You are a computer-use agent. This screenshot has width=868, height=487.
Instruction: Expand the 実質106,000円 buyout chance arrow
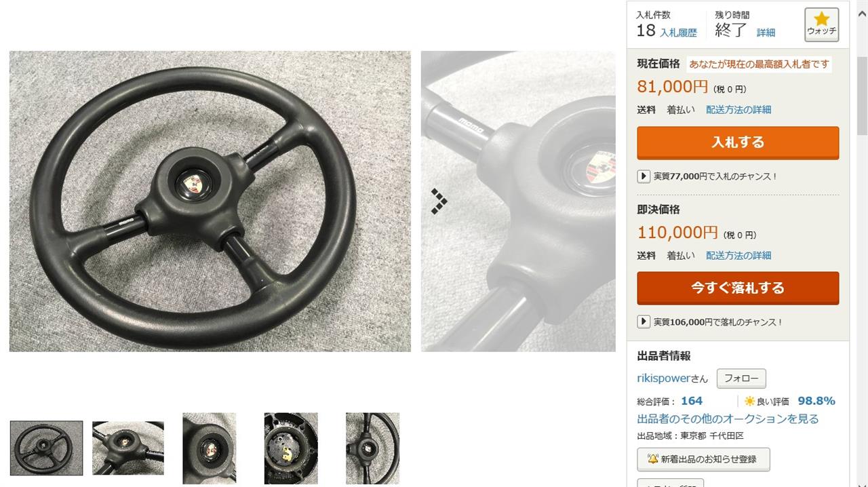click(644, 322)
